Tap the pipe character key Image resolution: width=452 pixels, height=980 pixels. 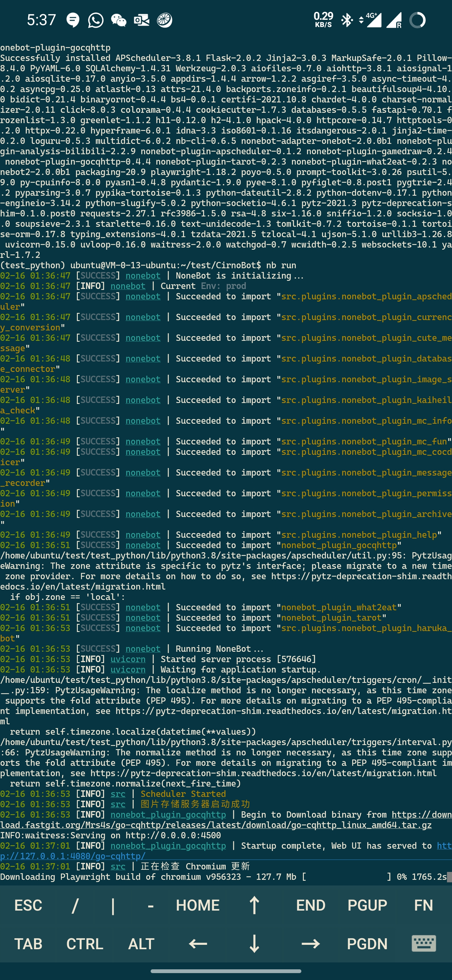click(x=113, y=905)
